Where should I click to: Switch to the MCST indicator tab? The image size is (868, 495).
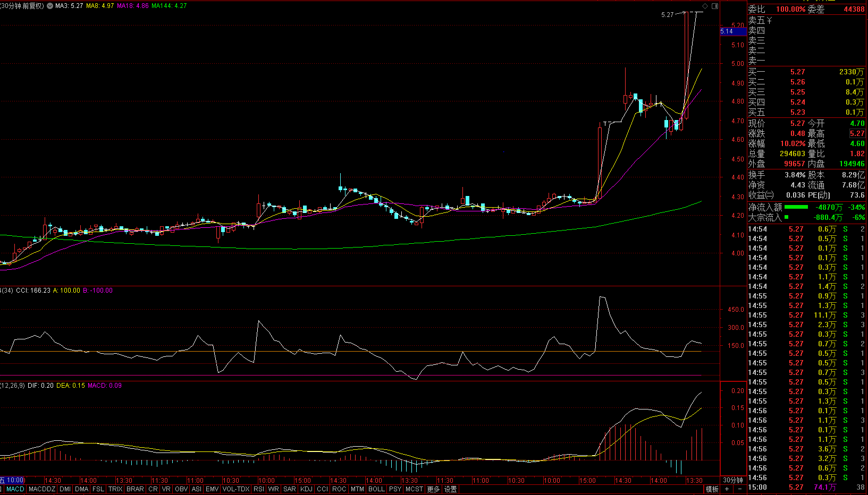414,489
